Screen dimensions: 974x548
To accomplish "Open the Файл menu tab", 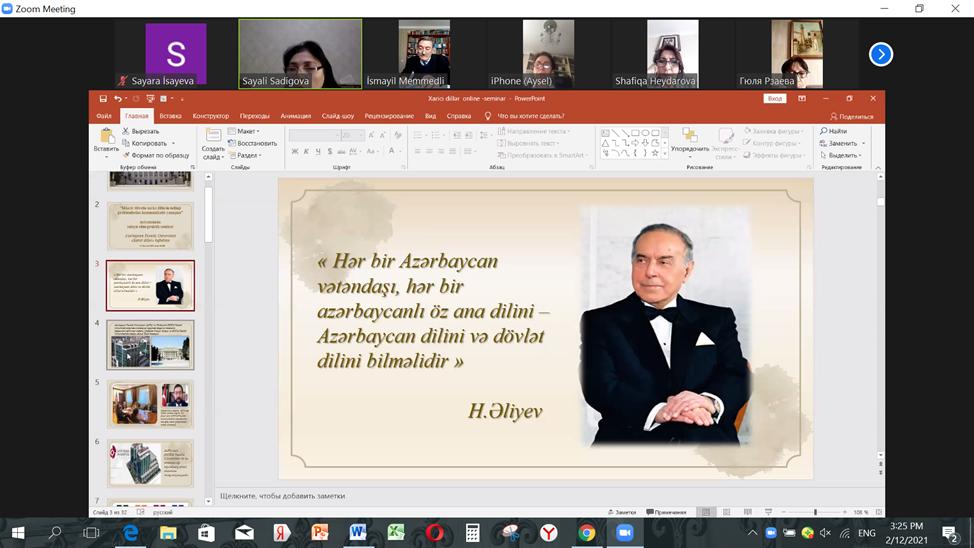I will pos(104,116).
